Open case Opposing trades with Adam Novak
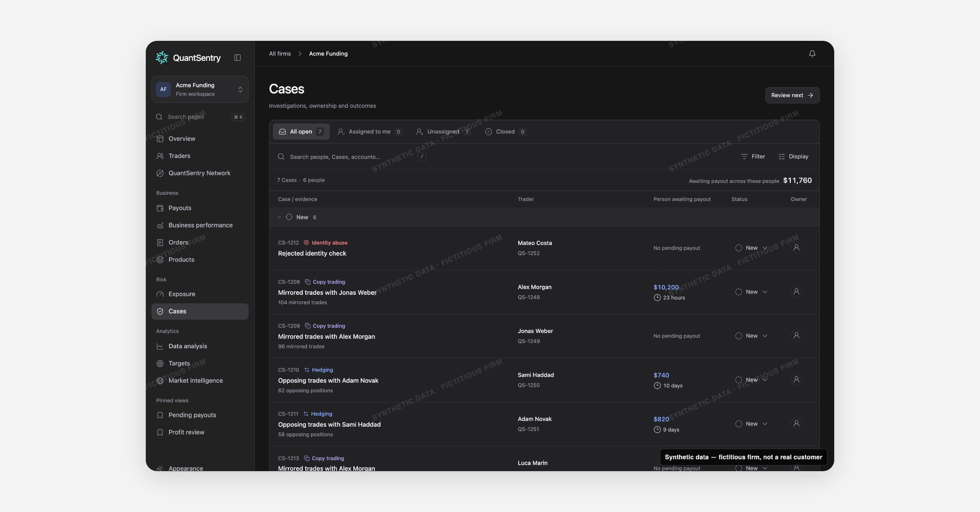The height and width of the screenshot is (512, 980). [x=328, y=381]
